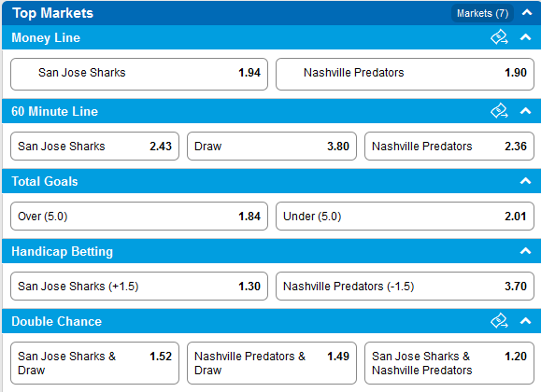
Task: Collapse the 60 Minute Line section
Action: coord(525,111)
